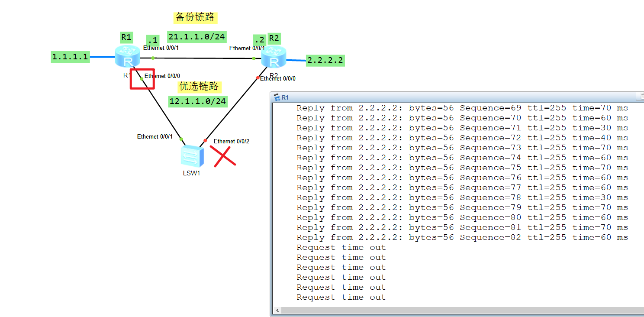Click the right scroll arrow of the terminal scrollbar

coord(642,310)
